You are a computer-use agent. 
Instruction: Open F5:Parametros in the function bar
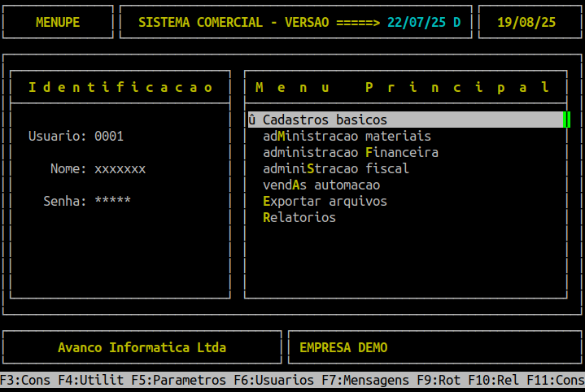[x=179, y=380]
